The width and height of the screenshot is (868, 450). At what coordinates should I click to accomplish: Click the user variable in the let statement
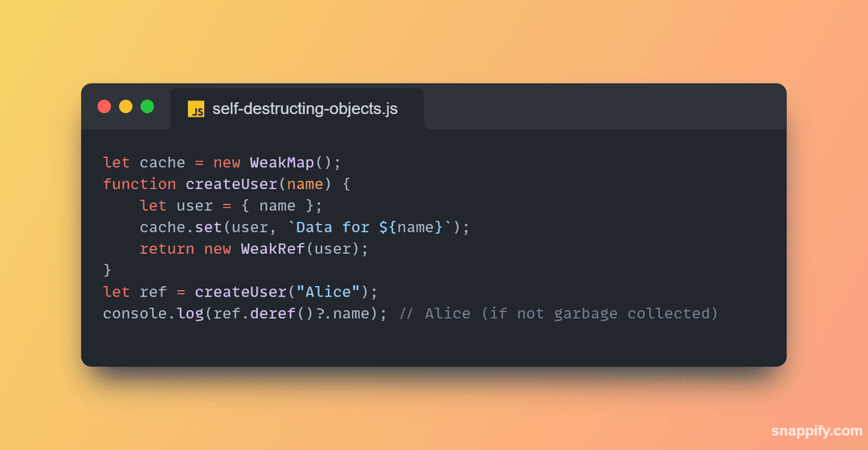pos(194,206)
